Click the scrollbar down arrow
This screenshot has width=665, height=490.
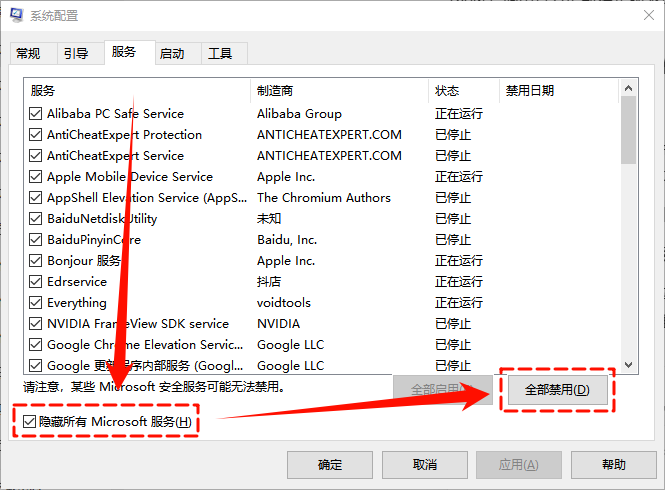pyautogui.click(x=629, y=365)
